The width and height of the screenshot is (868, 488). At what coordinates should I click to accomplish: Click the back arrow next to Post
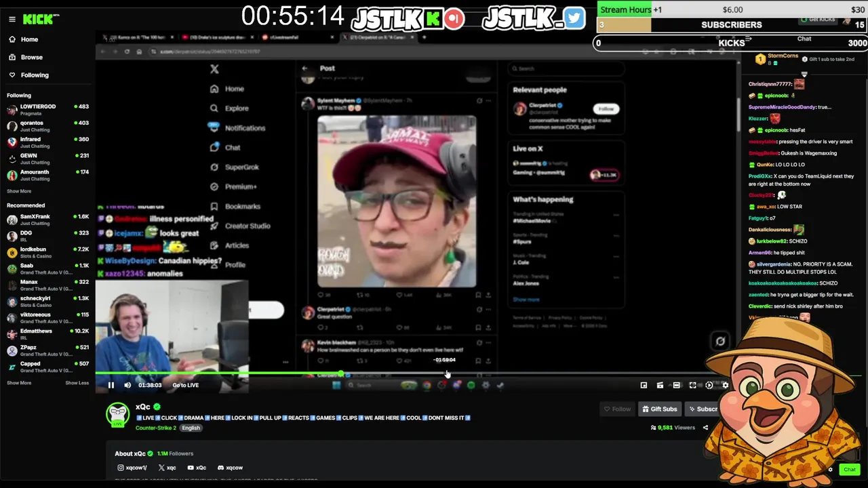304,68
